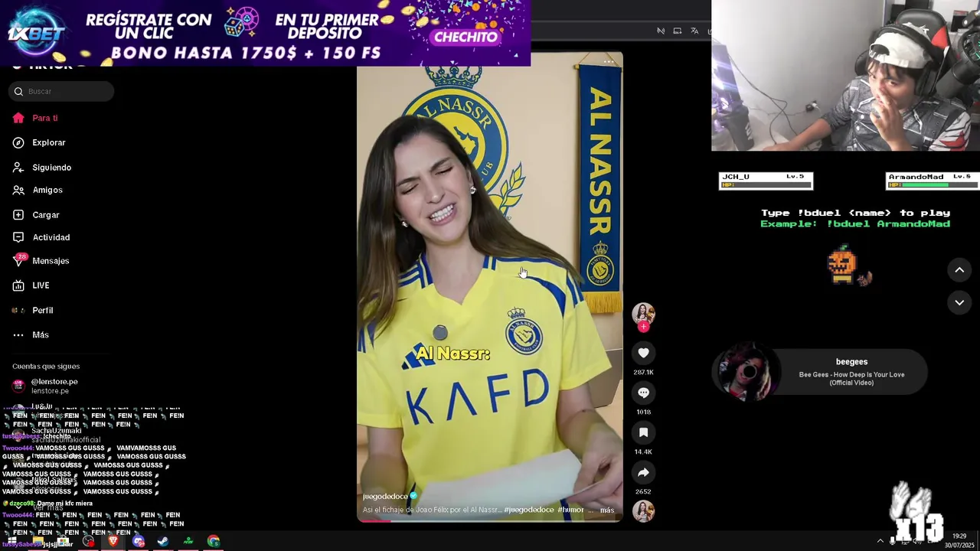980x551 pixels.
Task: Click the 14.4K saves count
Action: tap(643, 452)
